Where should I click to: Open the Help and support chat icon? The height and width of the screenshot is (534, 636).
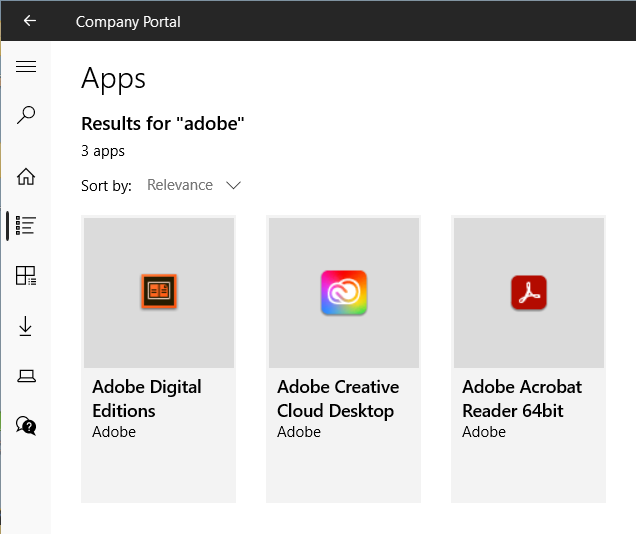tap(26, 426)
